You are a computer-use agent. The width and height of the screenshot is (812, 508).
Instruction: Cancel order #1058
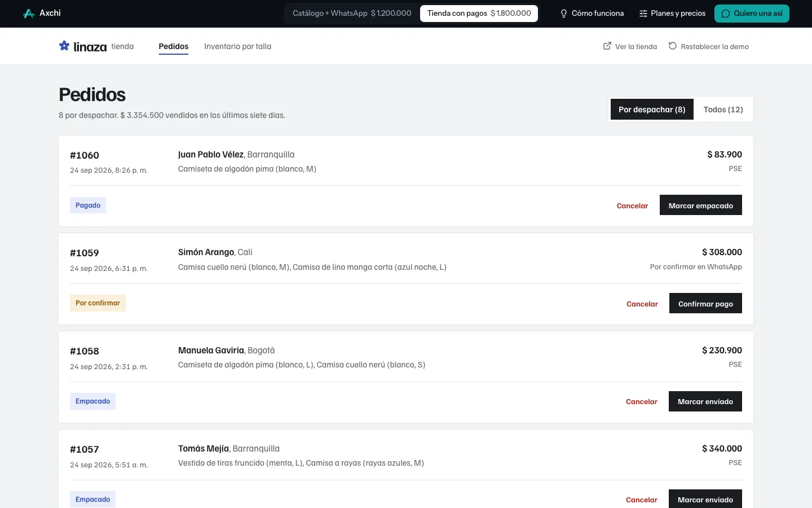(642, 401)
